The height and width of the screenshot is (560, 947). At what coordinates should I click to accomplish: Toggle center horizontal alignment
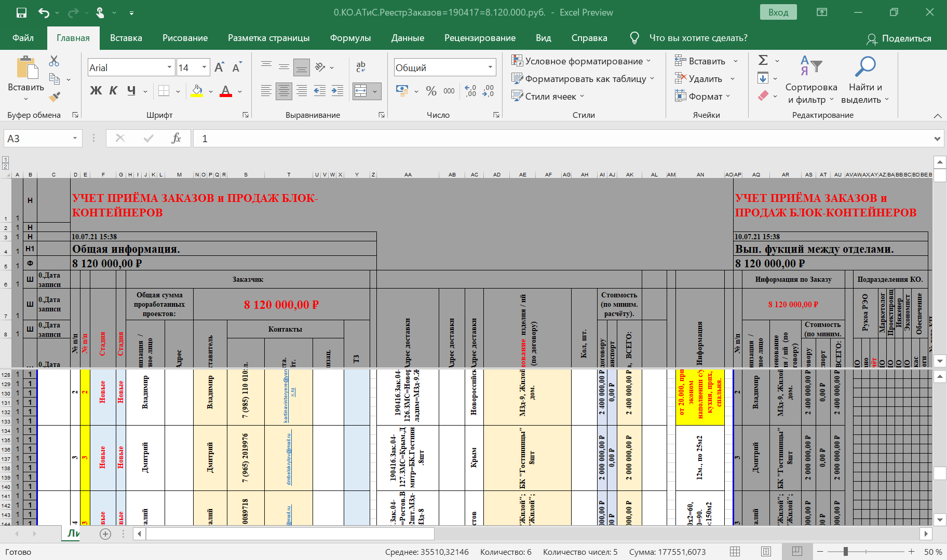click(x=283, y=91)
